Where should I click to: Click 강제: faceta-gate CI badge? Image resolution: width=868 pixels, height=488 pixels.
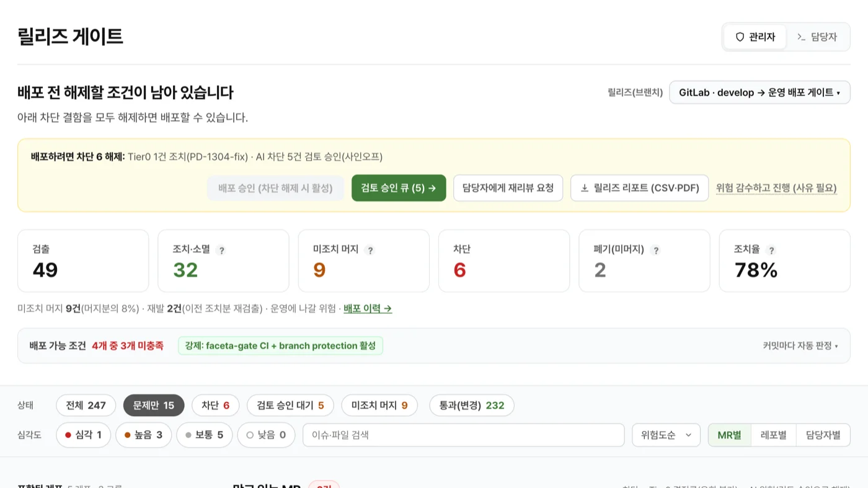click(280, 346)
